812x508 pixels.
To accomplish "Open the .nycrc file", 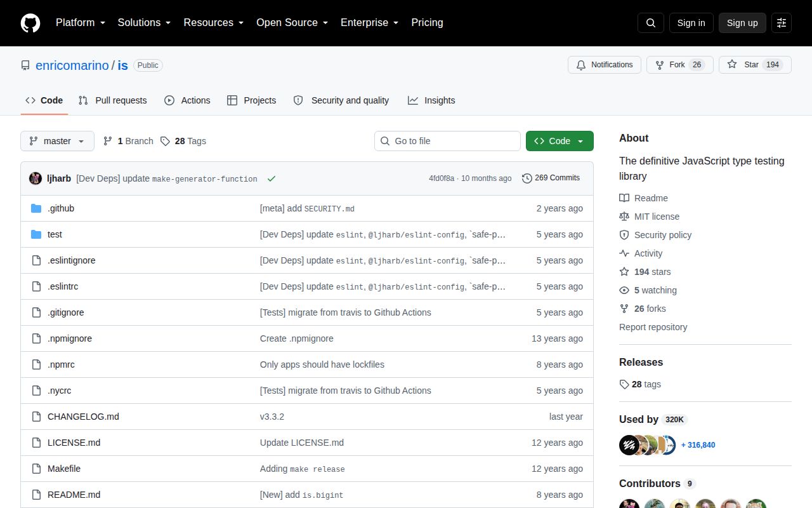I will pos(60,391).
